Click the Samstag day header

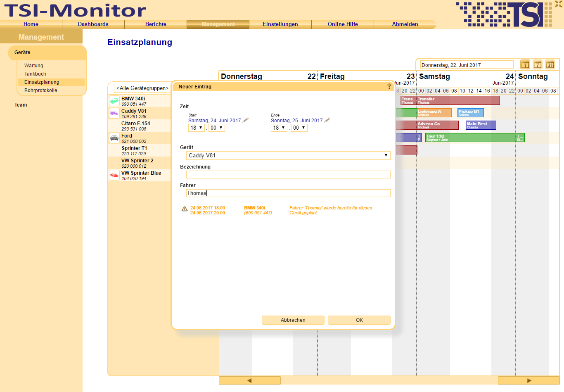434,76
